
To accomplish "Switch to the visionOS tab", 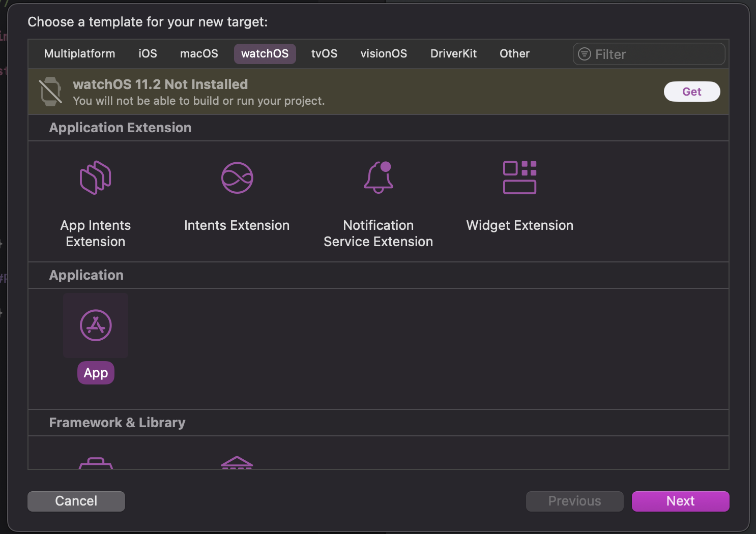I will (x=384, y=53).
